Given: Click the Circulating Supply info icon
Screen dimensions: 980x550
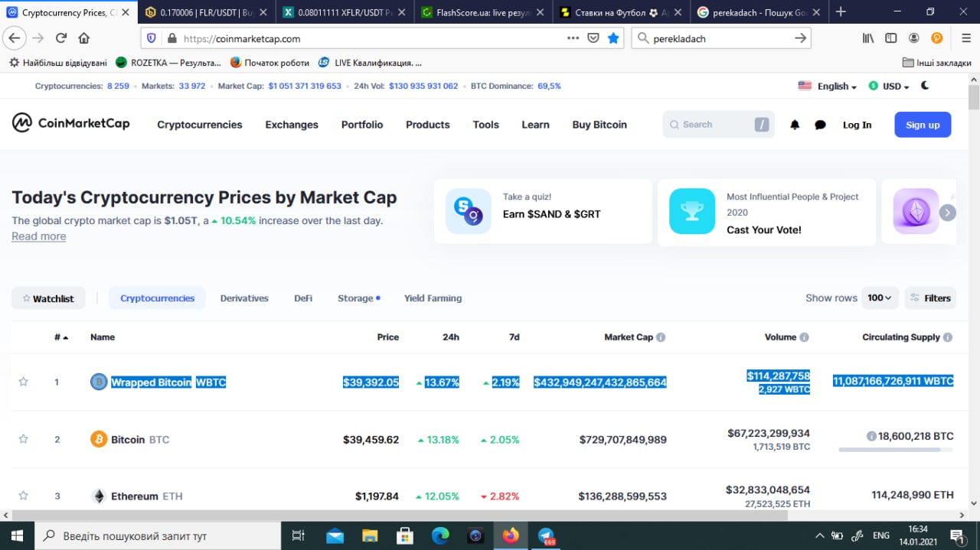Looking at the screenshot, I should pyautogui.click(x=948, y=337).
